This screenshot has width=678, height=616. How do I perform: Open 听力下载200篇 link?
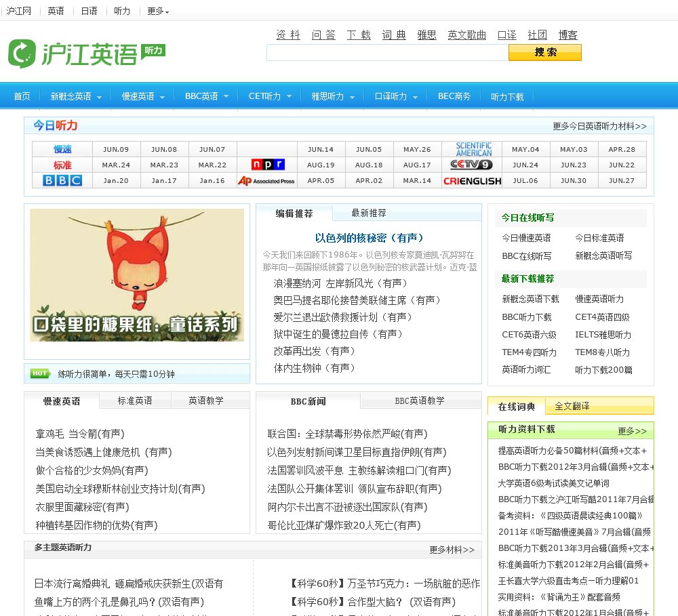click(603, 370)
